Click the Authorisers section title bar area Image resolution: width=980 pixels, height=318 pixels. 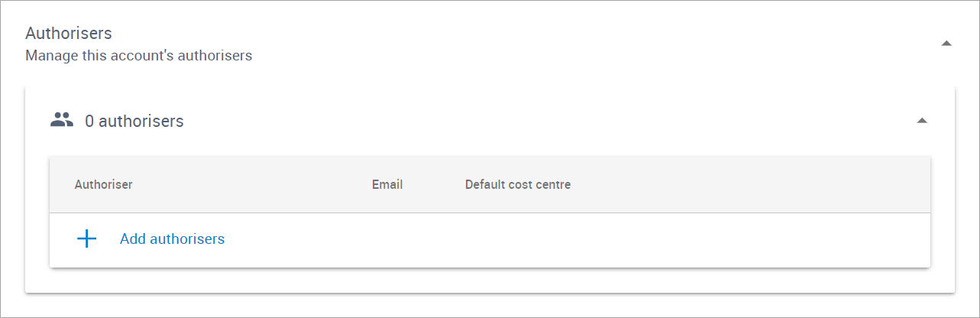(x=490, y=44)
